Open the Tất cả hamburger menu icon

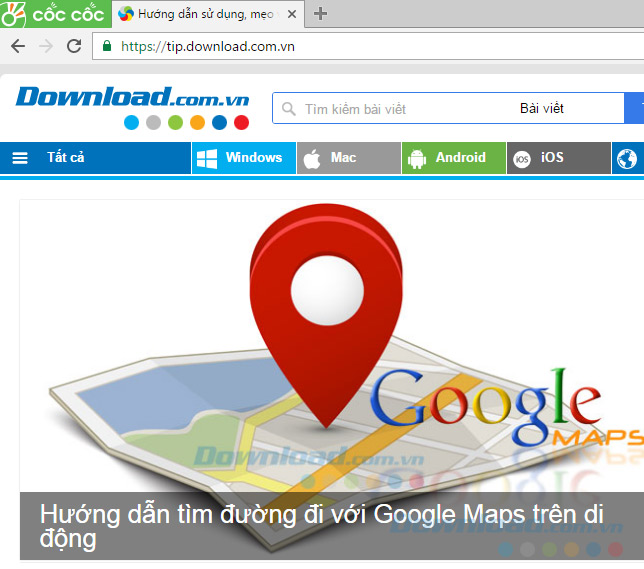point(20,158)
